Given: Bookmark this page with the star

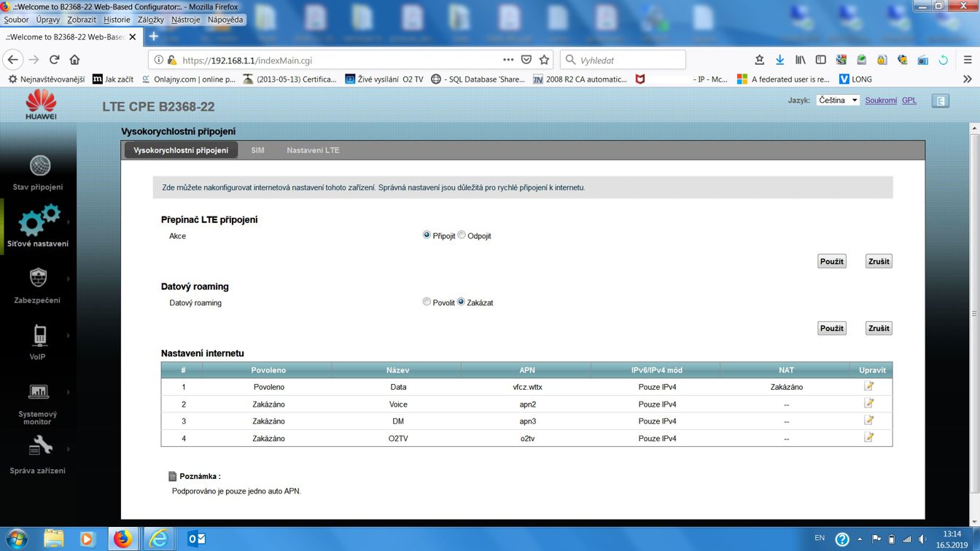Looking at the screenshot, I should (544, 60).
